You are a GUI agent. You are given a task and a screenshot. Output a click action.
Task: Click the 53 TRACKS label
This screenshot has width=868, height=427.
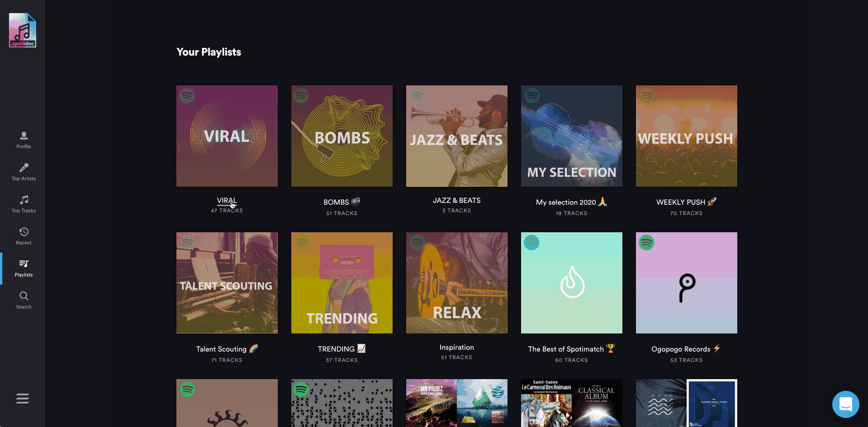pos(687,360)
